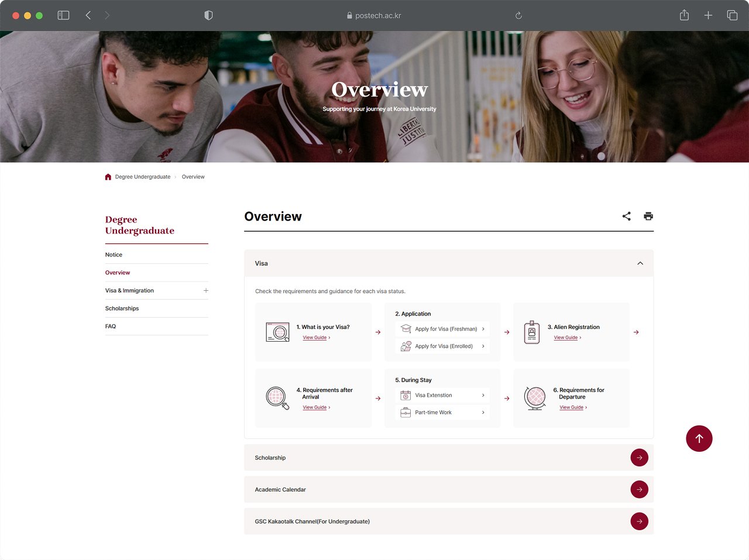This screenshot has width=749, height=560.
Task: Click the privacy shield icon in Safari
Action: point(208,15)
